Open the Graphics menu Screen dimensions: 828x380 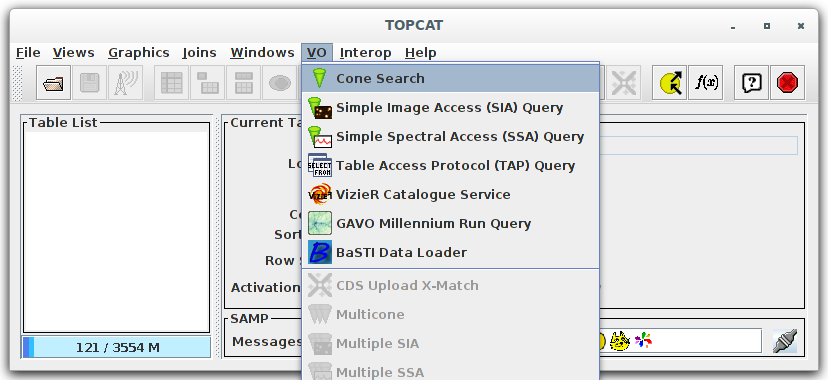pos(138,53)
